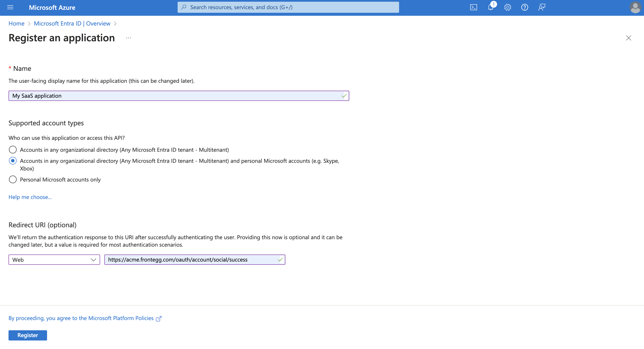Open portal settings via the gear icon
Viewport: 644px width, 349px height.
pos(507,7)
